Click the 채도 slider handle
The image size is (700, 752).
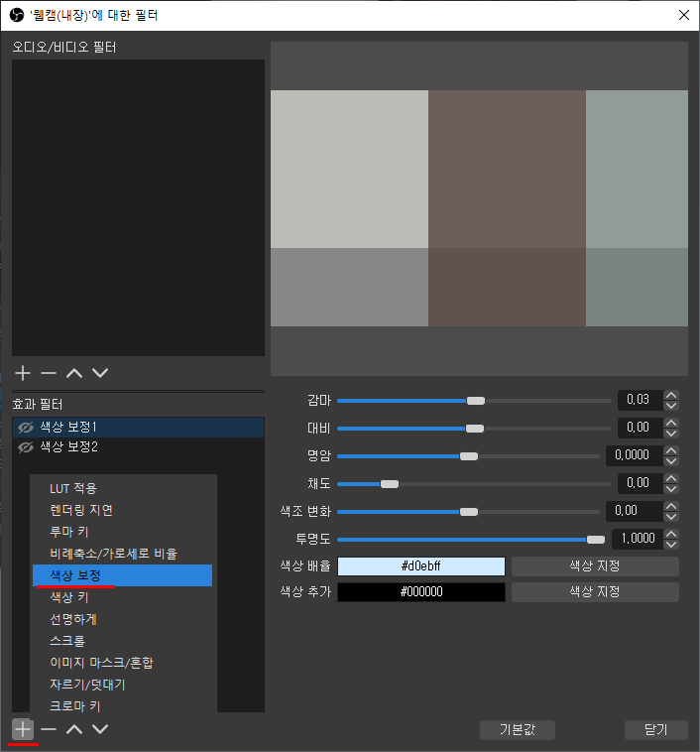pos(390,484)
